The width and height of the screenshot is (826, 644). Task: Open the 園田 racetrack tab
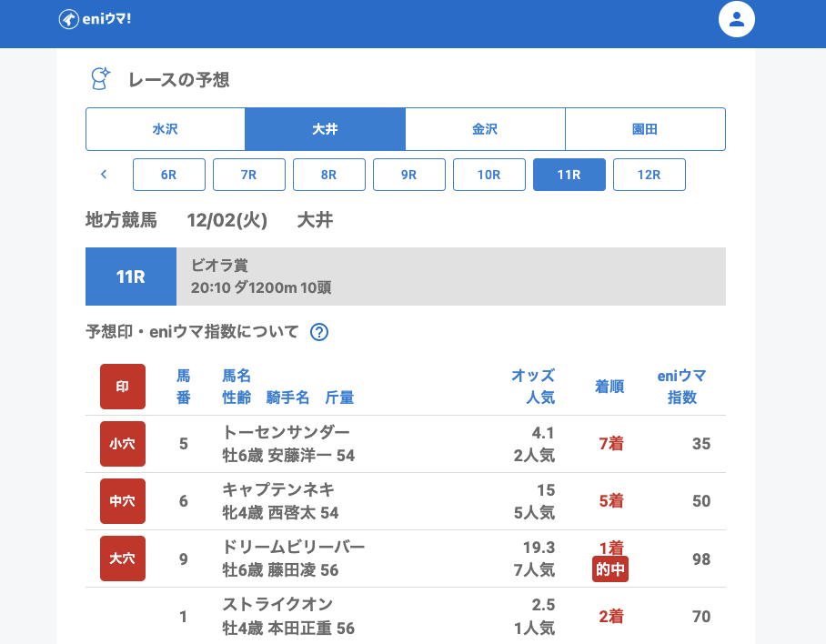pyautogui.click(x=645, y=129)
